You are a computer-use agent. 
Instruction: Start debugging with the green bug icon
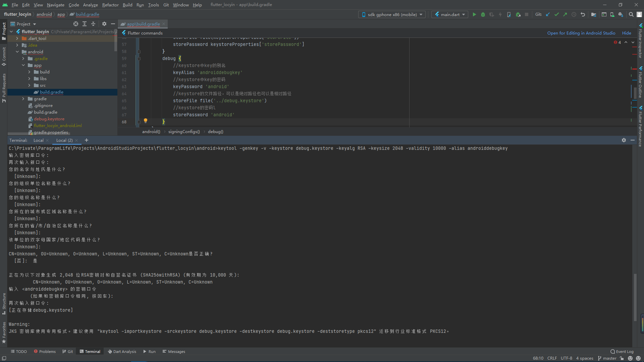coord(483,14)
